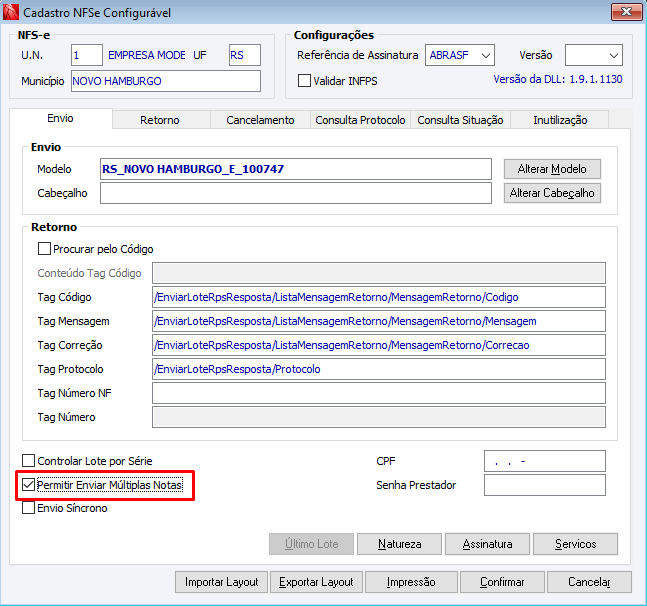The width and height of the screenshot is (647, 606).
Task: Click Importar Layout button
Action: pos(221,582)
